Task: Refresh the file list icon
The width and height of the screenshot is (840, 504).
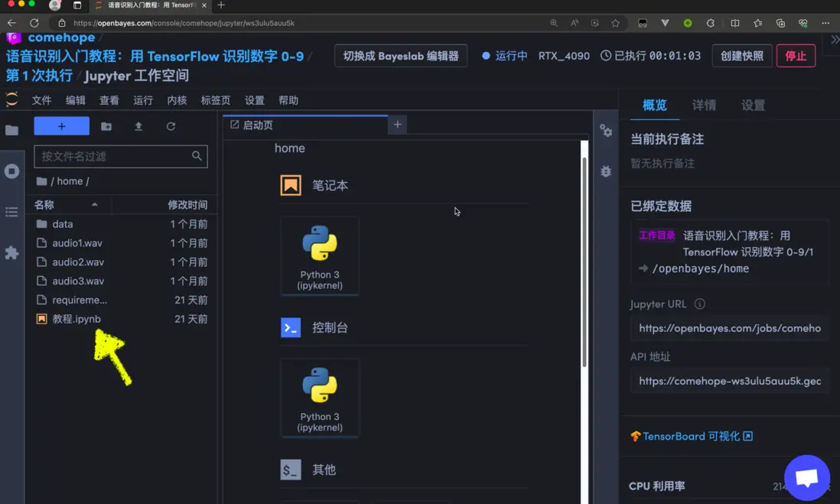Action: pyautogui.click(x=171, y=126)
